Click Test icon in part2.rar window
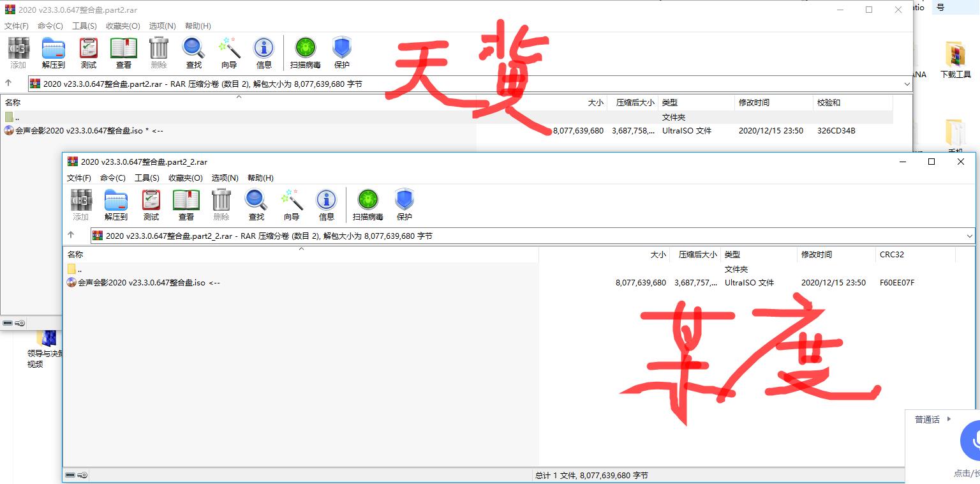 pyautogui.click(x=89, y=53)
